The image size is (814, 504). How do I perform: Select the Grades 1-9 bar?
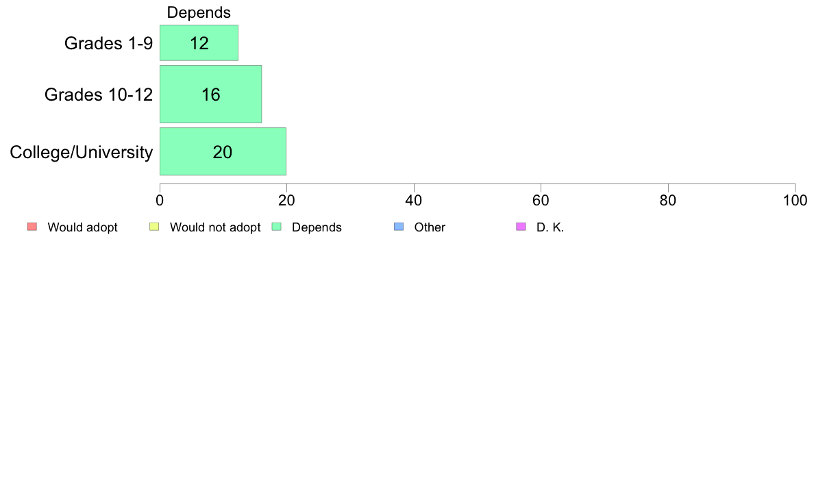[x=199, y=42]
